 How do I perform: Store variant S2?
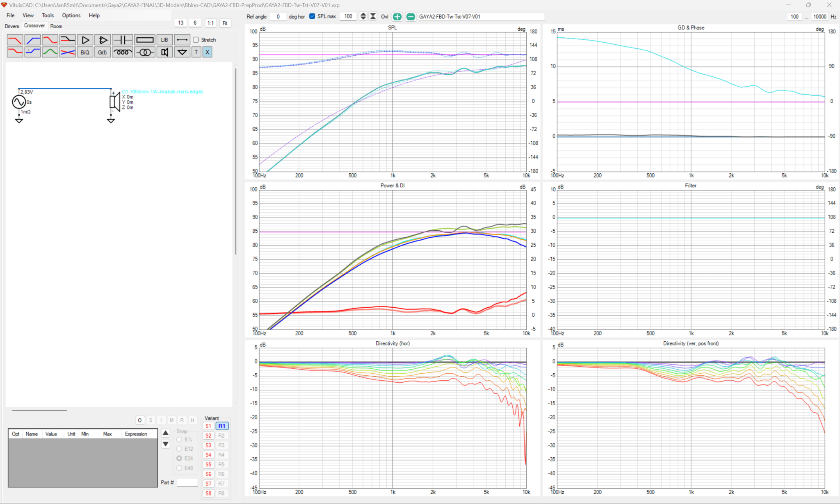coord(208,436)
